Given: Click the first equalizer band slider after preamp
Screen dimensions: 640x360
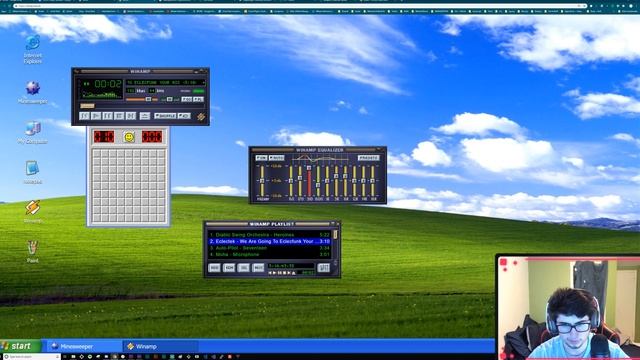Looking at the screenshot, I should (x=291, y=181).
